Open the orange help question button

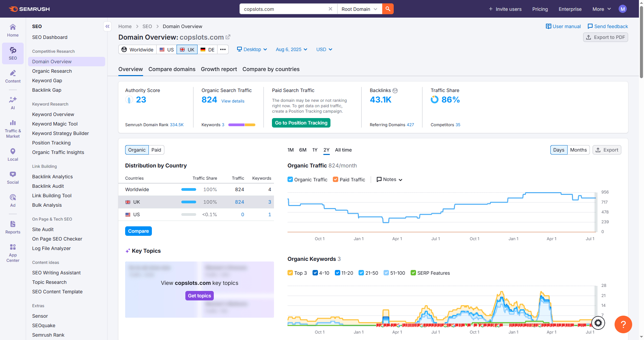click(x=623, y=324)
